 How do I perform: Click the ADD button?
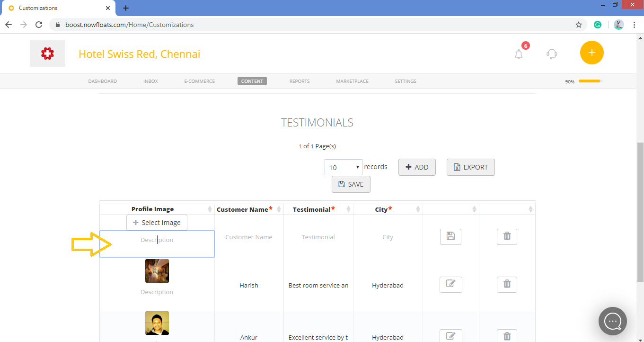417,167
